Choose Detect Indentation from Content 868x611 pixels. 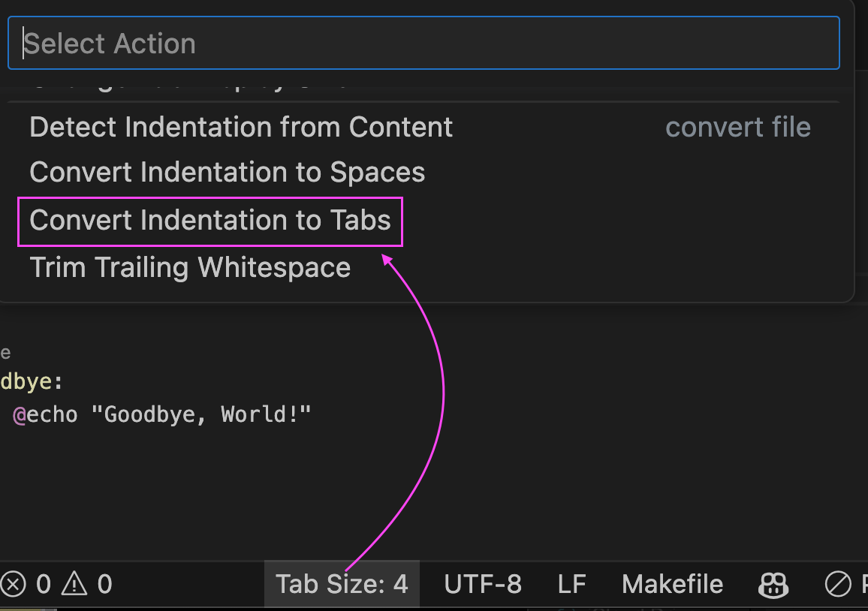[x=241, y=127]
